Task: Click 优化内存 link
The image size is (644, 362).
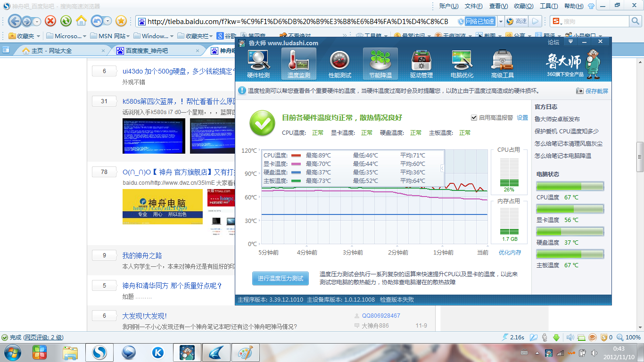Action: click(510, 253)
